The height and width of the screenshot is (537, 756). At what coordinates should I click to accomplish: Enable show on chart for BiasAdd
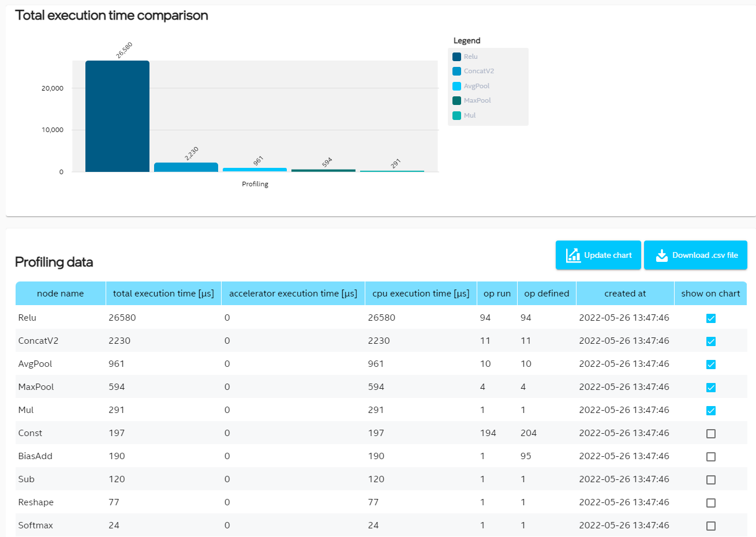(x=711, y=457)
